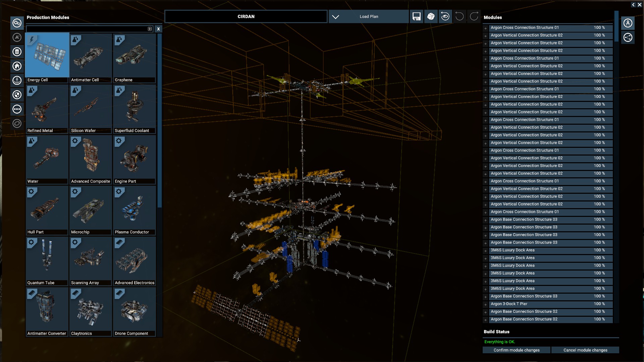Select the Plasma Conductor production module
Screen dimensions: 644x362
coord(135,210)
